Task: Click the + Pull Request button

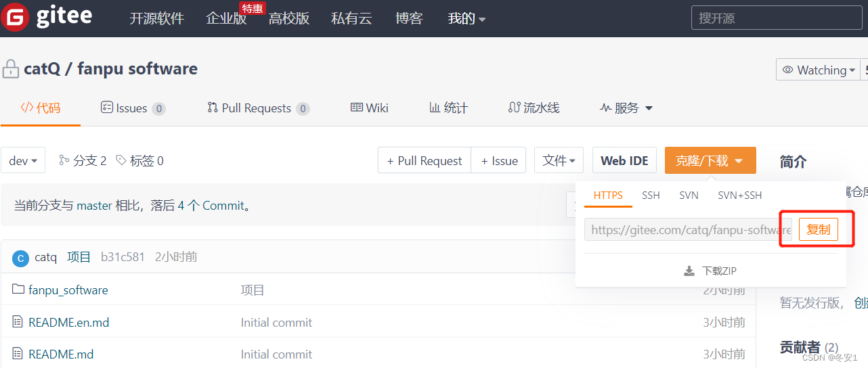Action: [x=425, y=160]
